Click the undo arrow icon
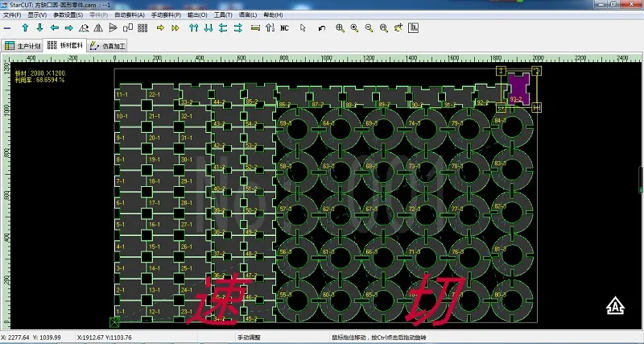This screenshot has width=644, height=344. [322, 27]
